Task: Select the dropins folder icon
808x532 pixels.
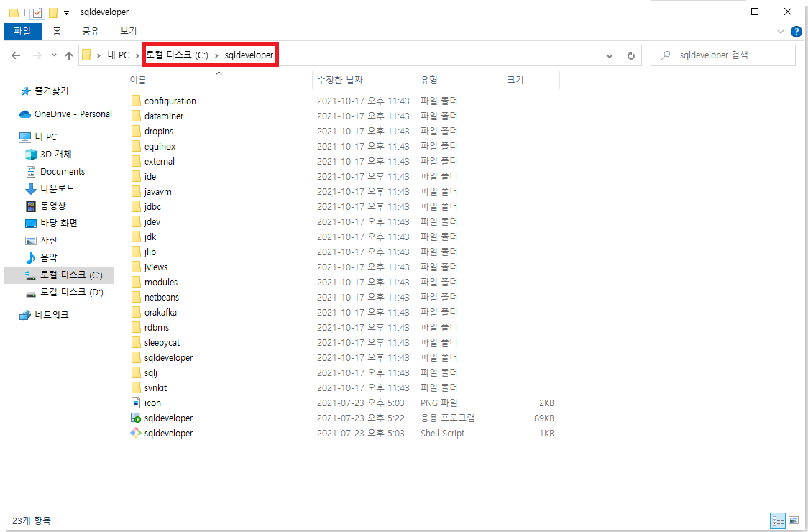Action: click(x=136, y=131)
